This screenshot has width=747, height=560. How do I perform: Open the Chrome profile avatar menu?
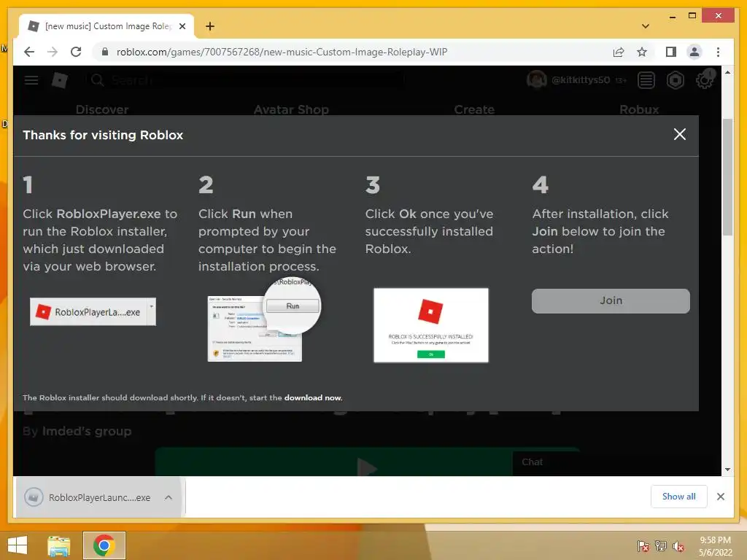point(694,52)
